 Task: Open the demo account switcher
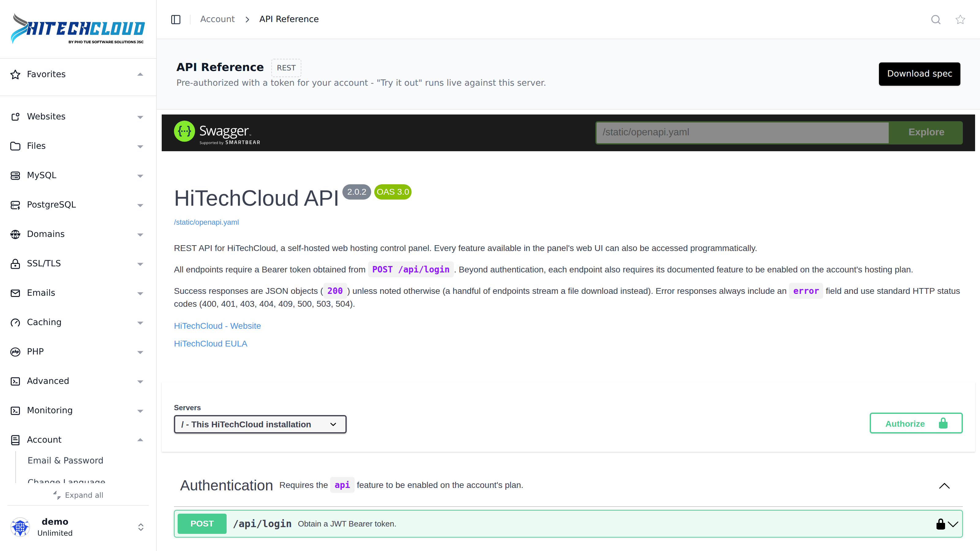[x=141, y=527]
